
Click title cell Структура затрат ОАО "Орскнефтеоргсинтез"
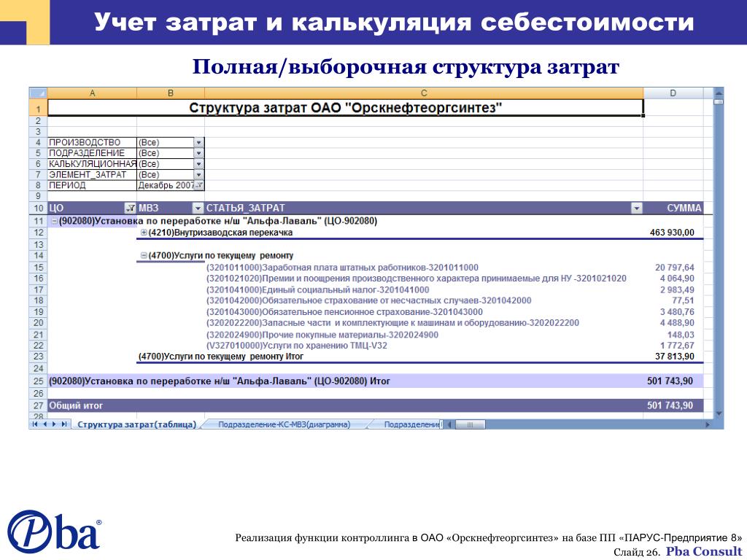click(345, 108)
